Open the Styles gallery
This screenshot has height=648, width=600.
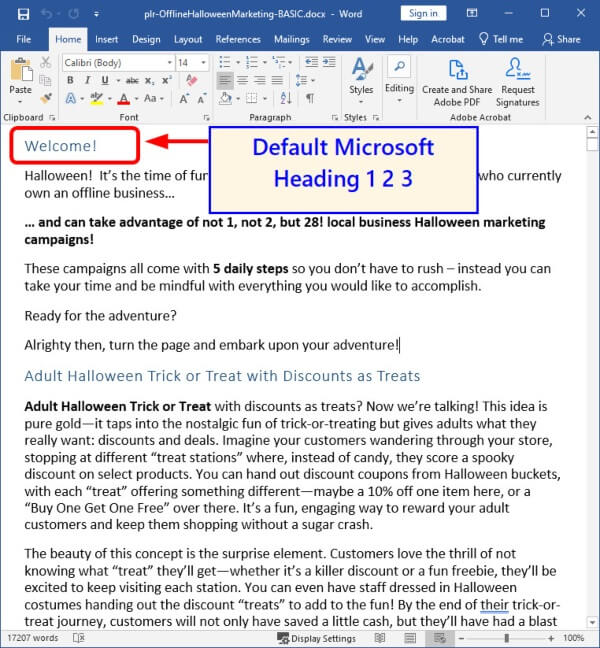(362, 80)
